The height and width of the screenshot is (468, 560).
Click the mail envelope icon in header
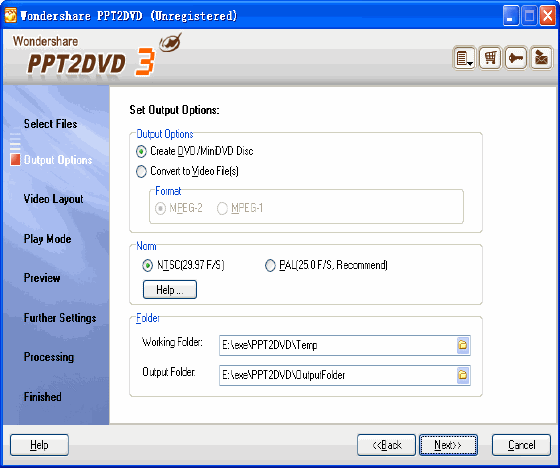pyautogui.click(x=541, y=58)
